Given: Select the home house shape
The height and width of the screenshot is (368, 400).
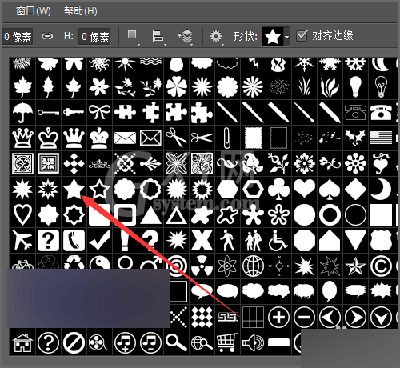Looking at the screenshot, I should 22,342.
